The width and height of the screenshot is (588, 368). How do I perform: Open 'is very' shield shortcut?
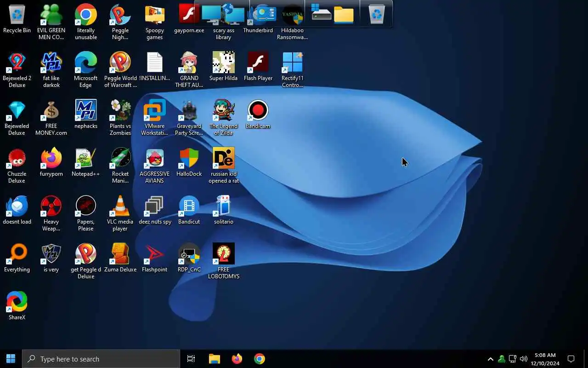[51, 258]
